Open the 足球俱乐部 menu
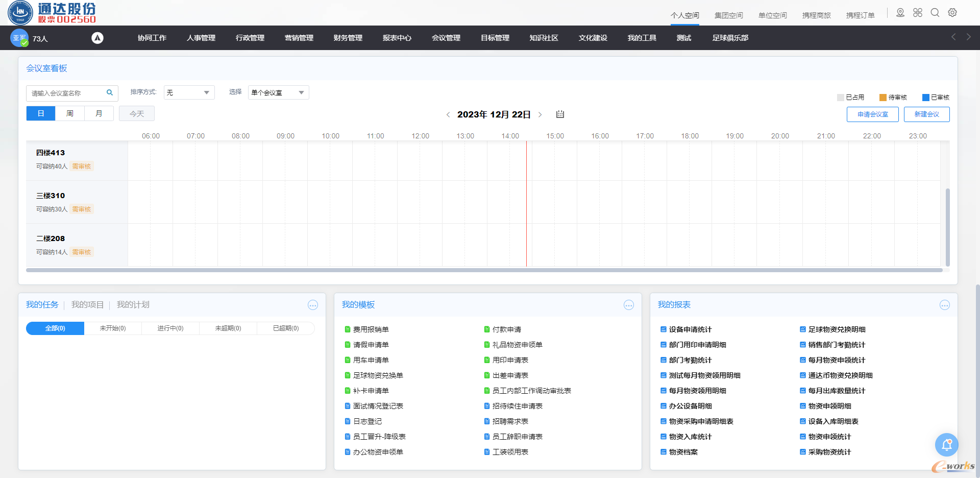This screenshot has width=980, height=478. (x=730, y=38)
